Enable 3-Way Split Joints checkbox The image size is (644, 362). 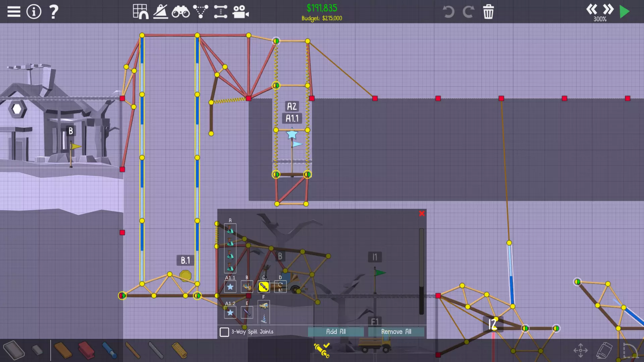(224, 332)
